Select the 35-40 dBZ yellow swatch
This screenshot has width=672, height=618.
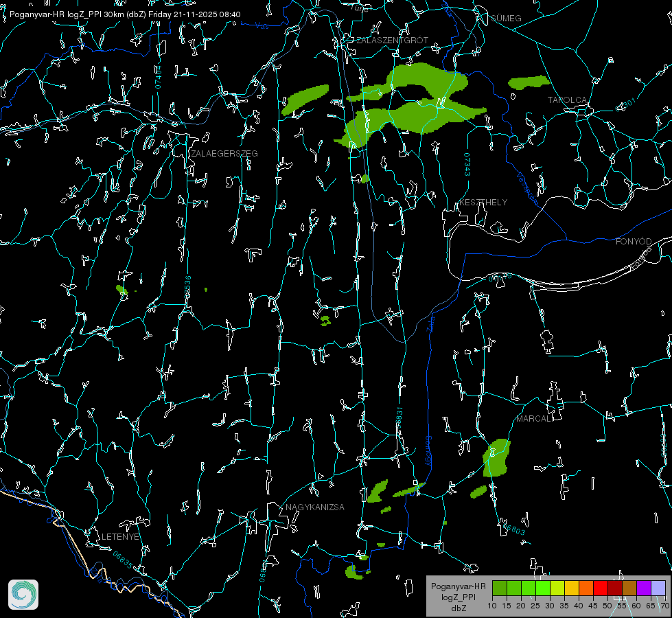572,588
